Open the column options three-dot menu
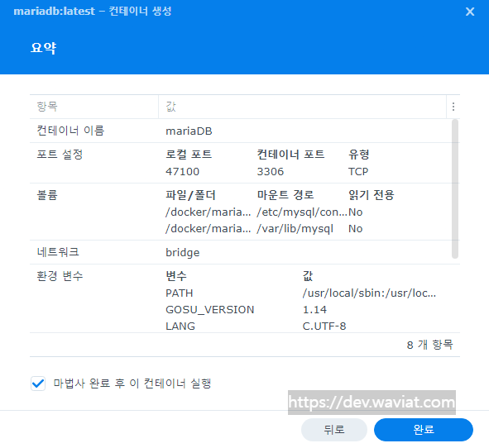This screenshot has height=448, width=489. click(453, 107)
